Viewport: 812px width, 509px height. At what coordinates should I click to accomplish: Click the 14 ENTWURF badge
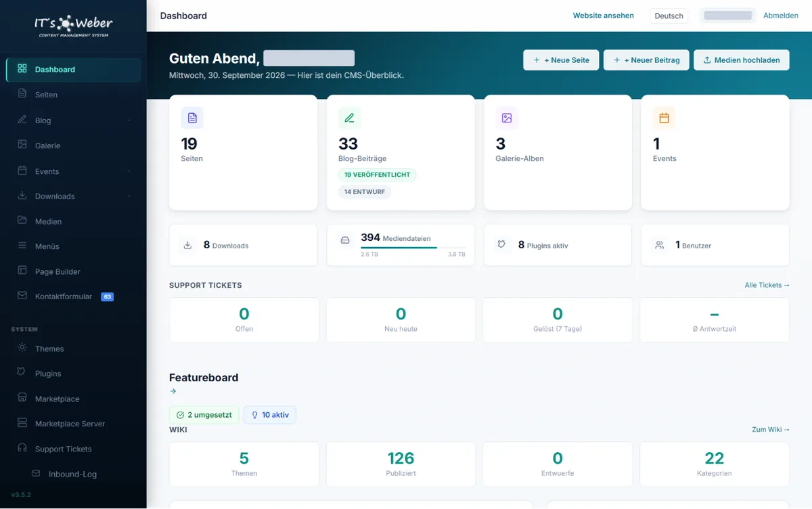365,192
